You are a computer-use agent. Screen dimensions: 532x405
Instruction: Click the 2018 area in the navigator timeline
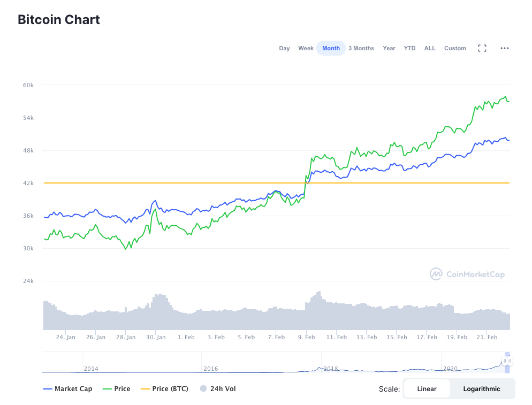[x=330, y=369]
